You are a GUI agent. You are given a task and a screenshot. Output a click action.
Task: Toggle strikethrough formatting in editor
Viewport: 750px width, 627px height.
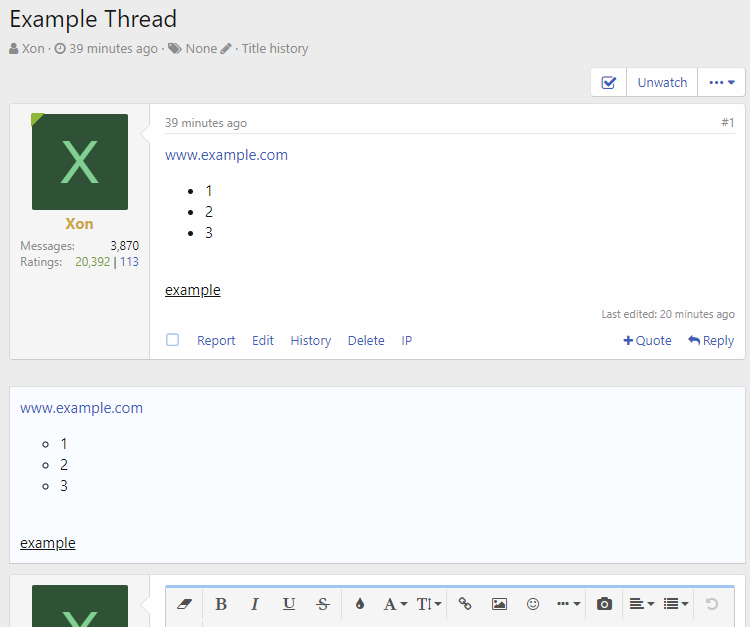click(x=323, y=604)
